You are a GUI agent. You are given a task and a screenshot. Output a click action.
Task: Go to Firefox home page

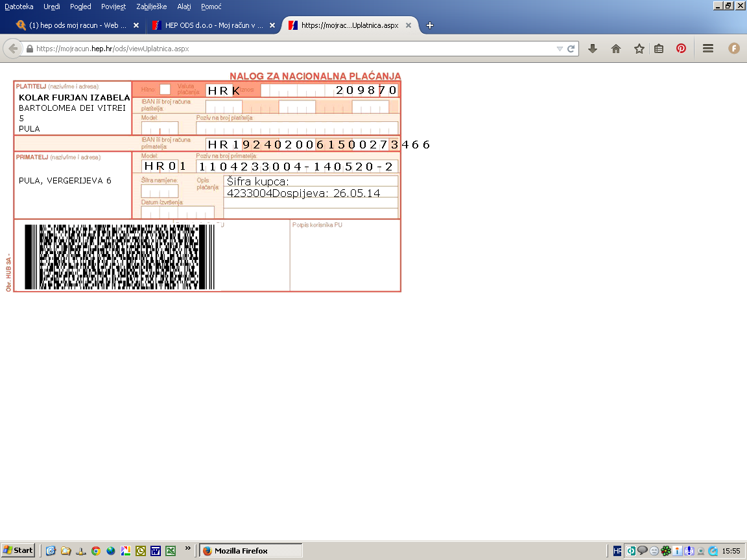616,49
